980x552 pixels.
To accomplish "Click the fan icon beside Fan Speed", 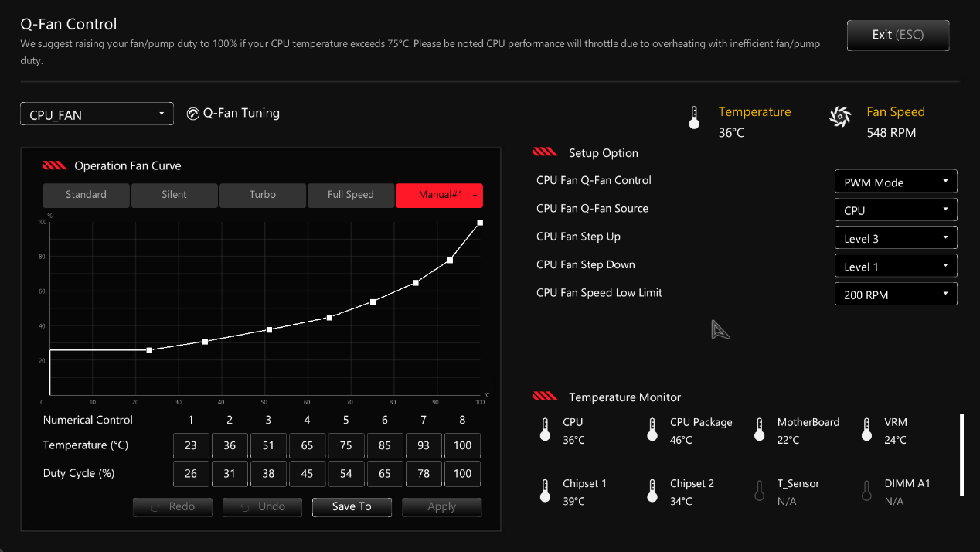I will point(839,118).
